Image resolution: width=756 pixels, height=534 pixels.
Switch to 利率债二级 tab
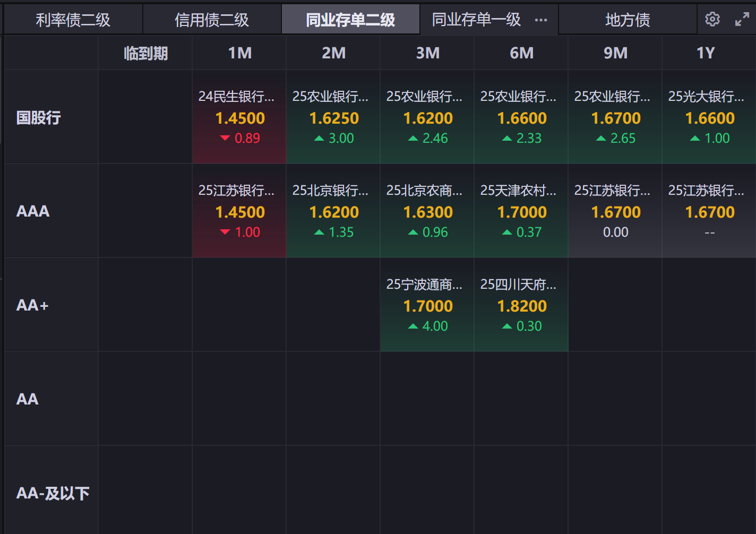pos(73,20)
